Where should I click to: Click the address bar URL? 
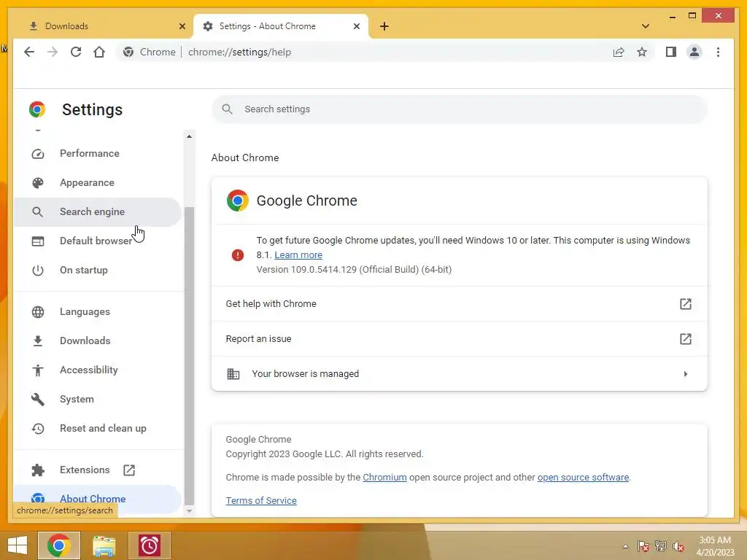point(239,52)
